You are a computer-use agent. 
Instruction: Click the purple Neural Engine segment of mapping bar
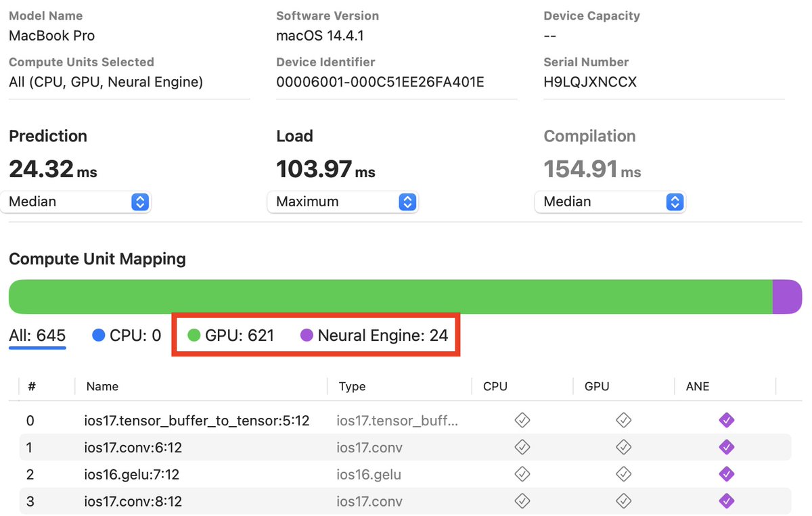tap(787, 296)
